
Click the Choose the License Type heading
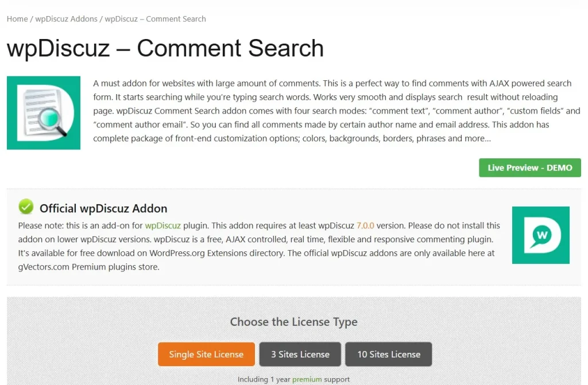293,322
